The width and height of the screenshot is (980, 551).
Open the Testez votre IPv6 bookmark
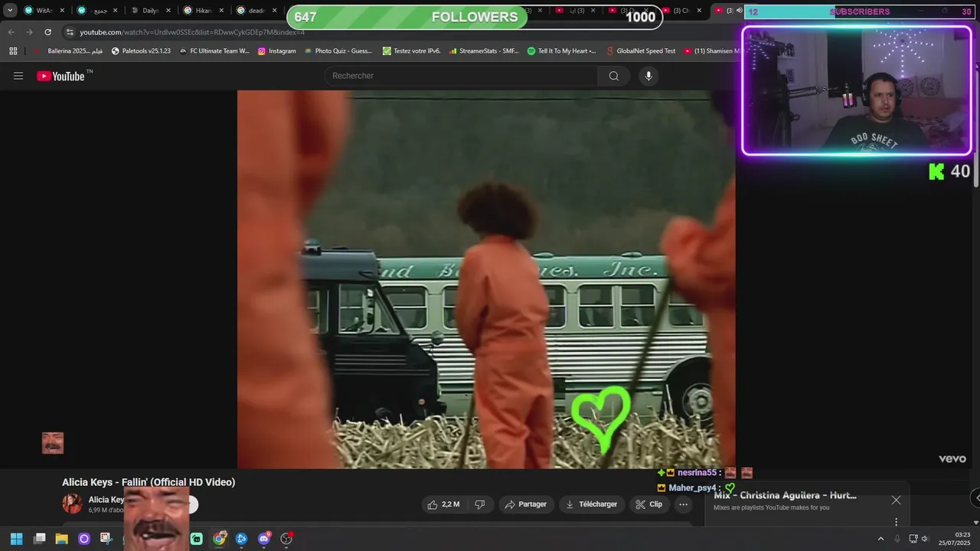412,51
